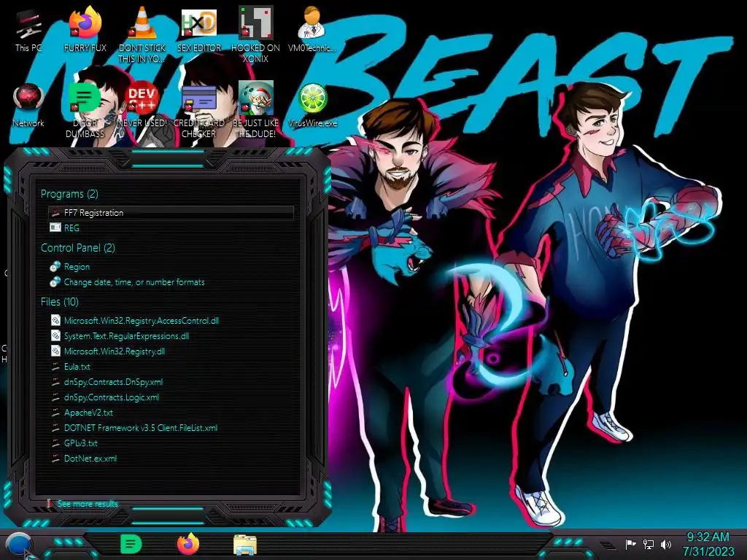The image size is (747, 560).
Task: Open the HOOKED ON XONIX shortcut
Action: (256, 34)
